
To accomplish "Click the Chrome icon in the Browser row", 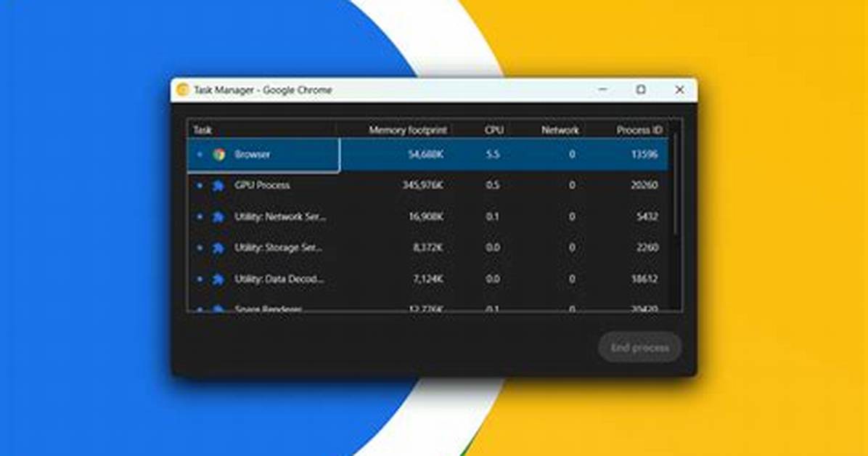I will click(219, 155).
